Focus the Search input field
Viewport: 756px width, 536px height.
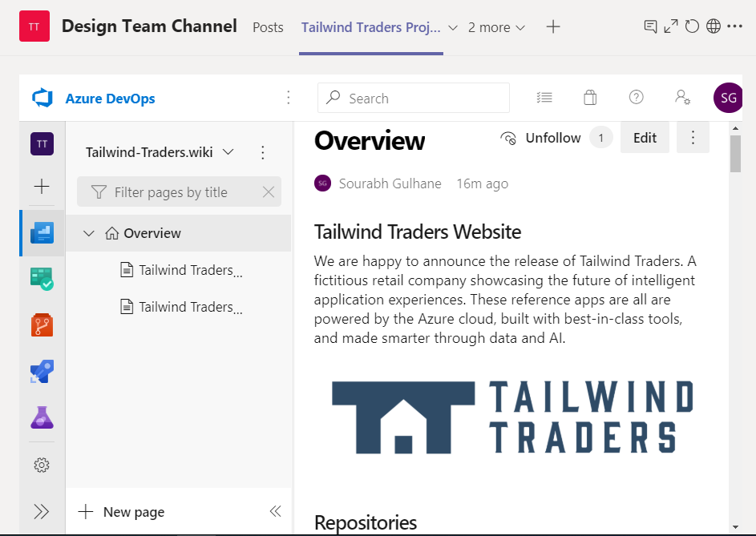[x=414, y=98]
